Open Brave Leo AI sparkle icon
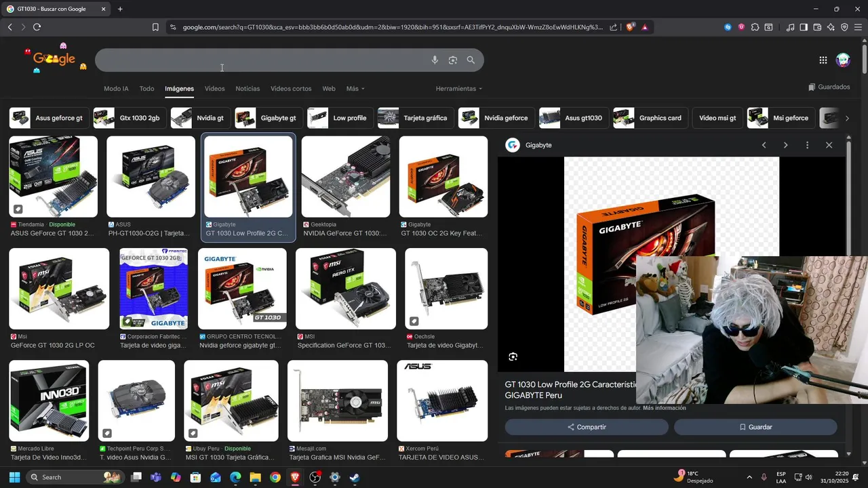 pyautogui.click(x=831, y=27)
